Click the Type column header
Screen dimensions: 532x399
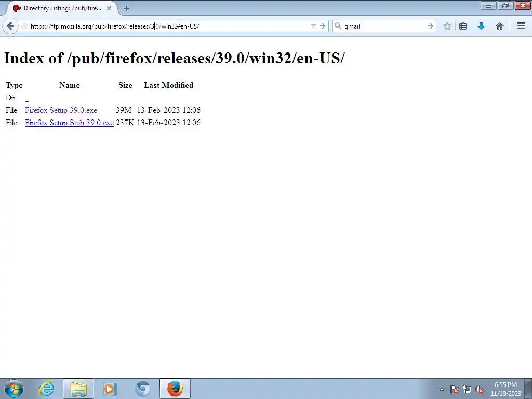(x=14, y=85)
